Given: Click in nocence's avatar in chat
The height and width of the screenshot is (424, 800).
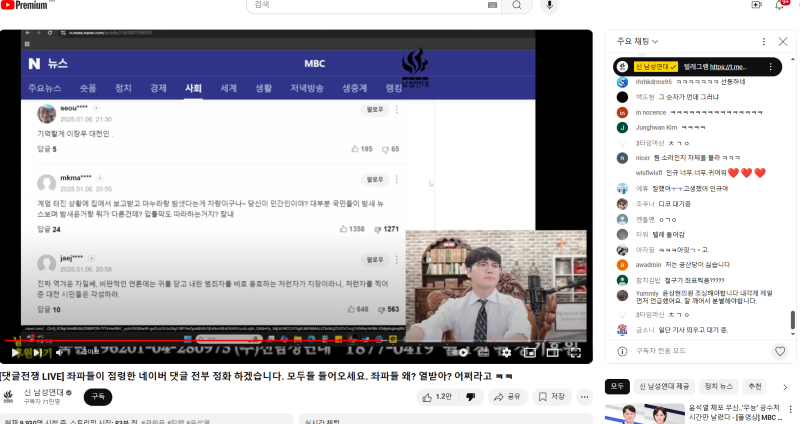Looking at the screenshot, I should pos(622,112).
